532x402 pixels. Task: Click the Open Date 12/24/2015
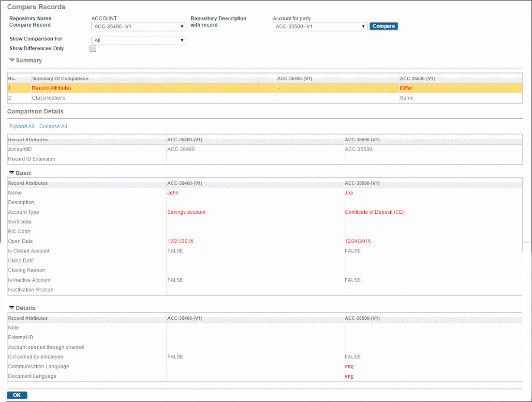click(357, 241)
